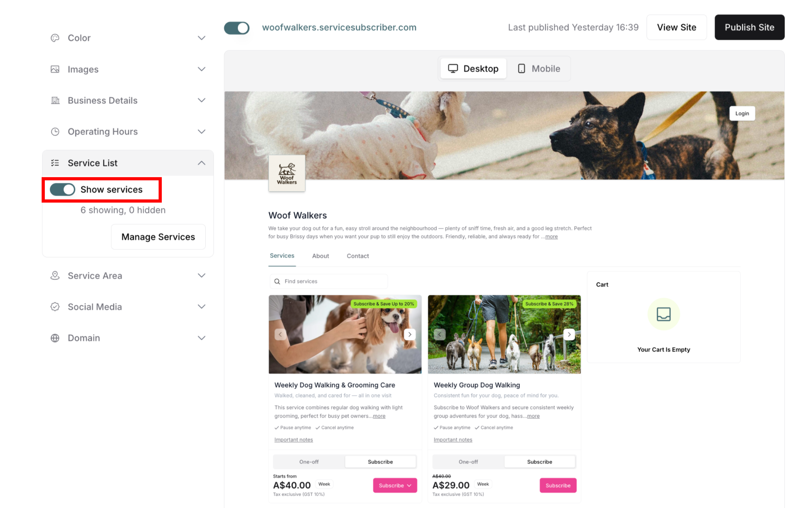The height and width of the screenshot is (508, 812).
Task: Click the Publish Site button
Action: pyautogui.click(x=749, y=27)
